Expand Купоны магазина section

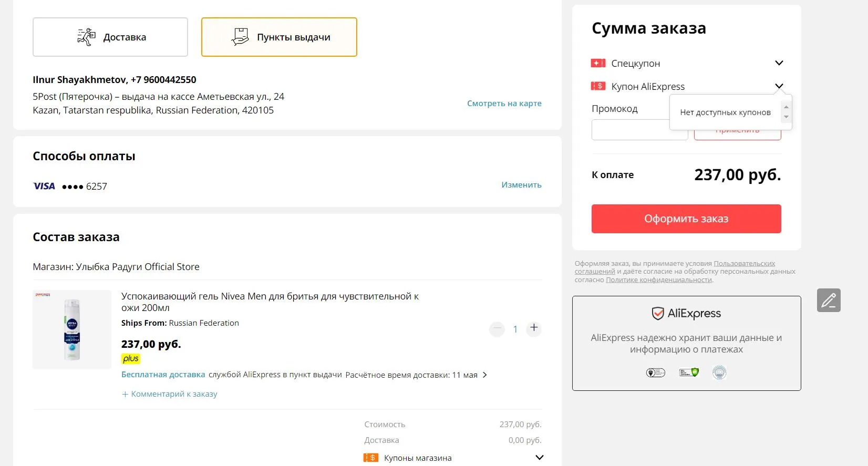[539, 458]
